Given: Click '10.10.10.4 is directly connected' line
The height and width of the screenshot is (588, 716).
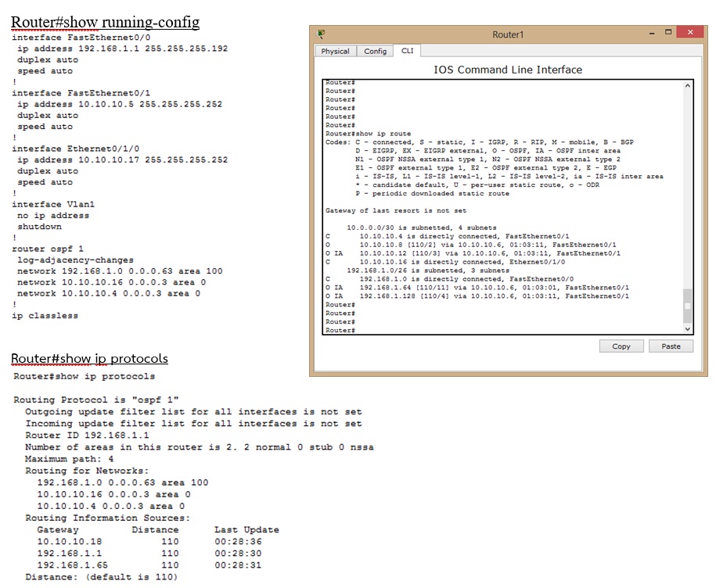Looking at the screenshot, I should [447, 236].
